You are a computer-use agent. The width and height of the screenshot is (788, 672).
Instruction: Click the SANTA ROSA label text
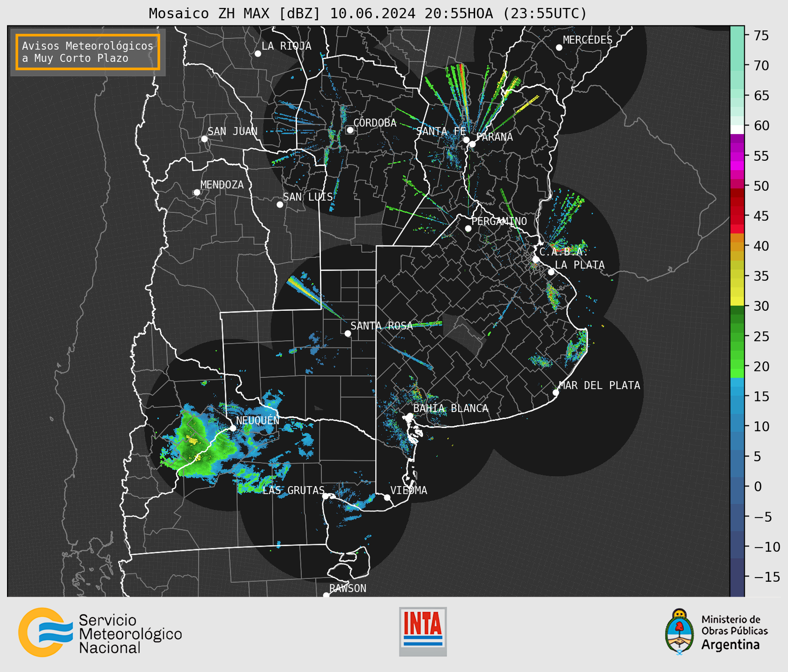pyautogui.click(x=382, y=326)
